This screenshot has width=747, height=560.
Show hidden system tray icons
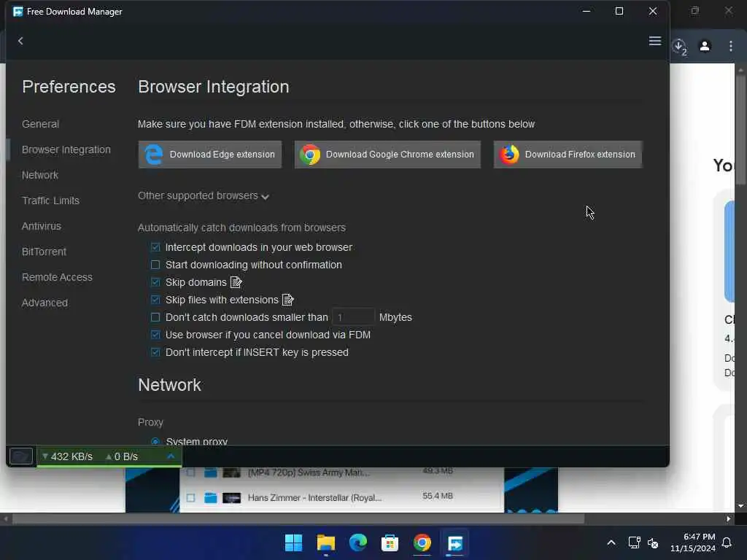611,542
